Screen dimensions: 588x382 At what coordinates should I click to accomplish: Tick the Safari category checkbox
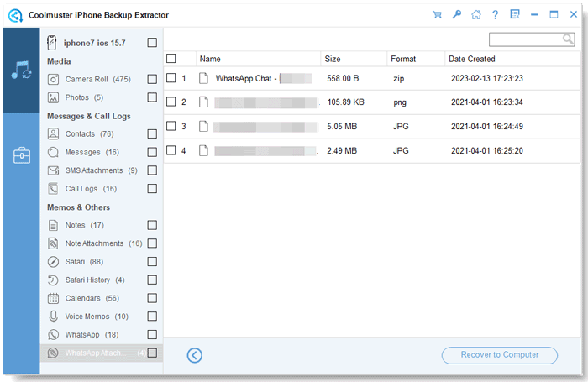point(152,261)
